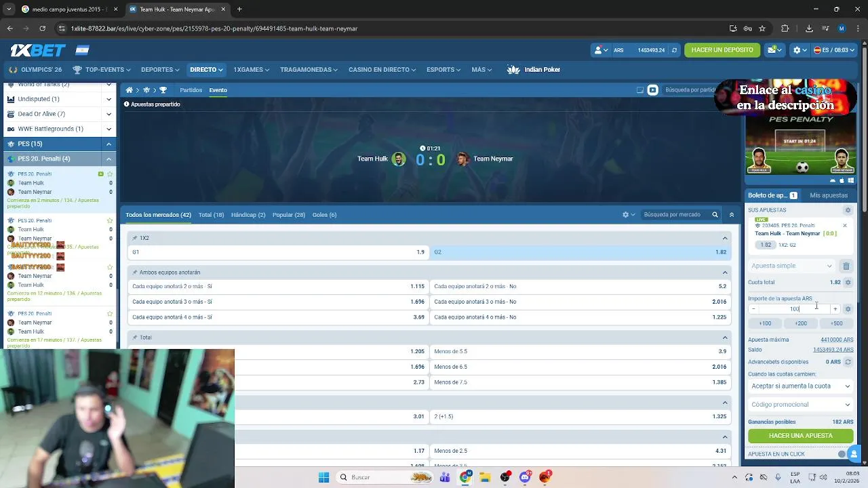Open the Apuesta simple dropdown
The image size is (868, 488).
792,266
